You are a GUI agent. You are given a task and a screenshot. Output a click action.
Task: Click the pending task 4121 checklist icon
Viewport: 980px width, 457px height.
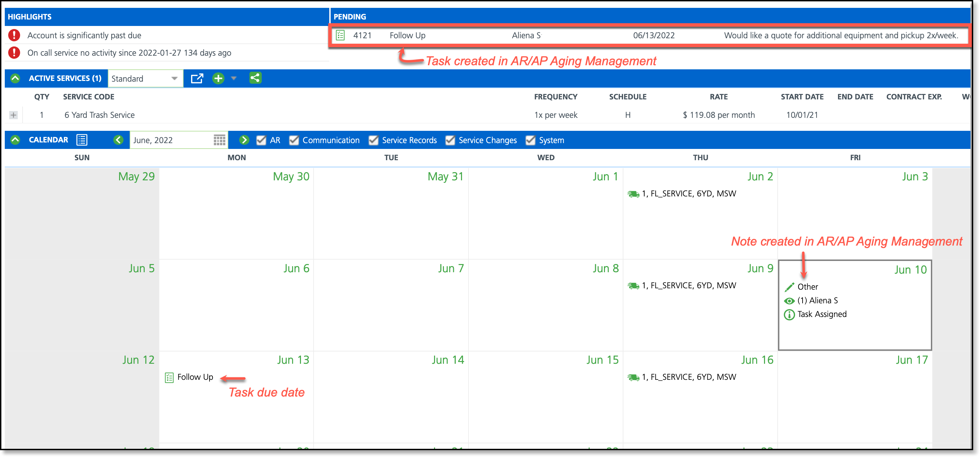tap(340, 36)
